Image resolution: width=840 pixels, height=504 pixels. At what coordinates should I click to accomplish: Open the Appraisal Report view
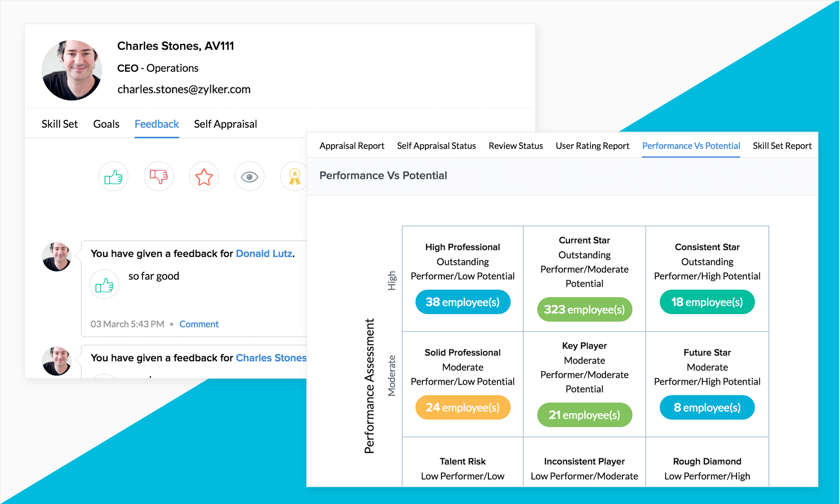click(x=352, y=146)
